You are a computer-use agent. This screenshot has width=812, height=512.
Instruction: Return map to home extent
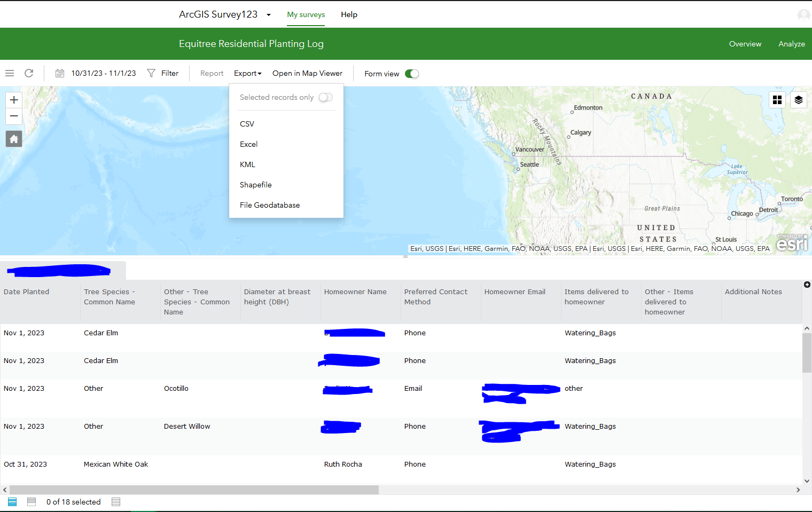14,139
